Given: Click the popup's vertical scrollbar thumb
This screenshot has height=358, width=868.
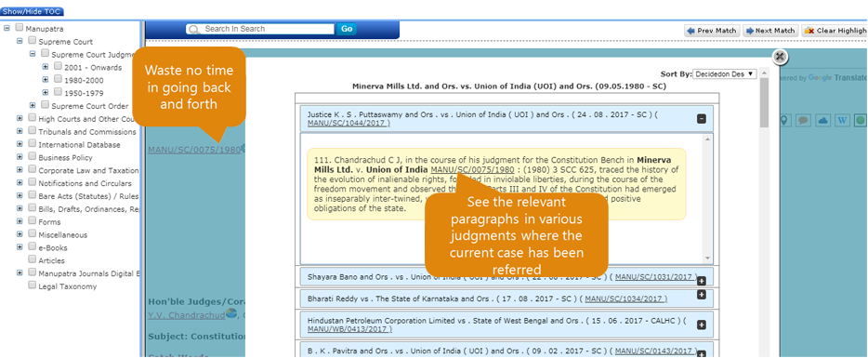Looking at the screenshot, I should point(765,102).
